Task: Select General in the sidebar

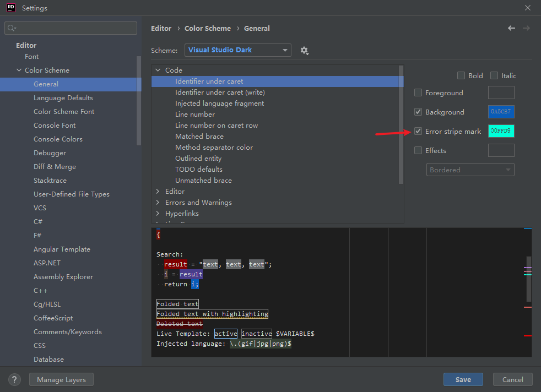Action: pos(71,84)
